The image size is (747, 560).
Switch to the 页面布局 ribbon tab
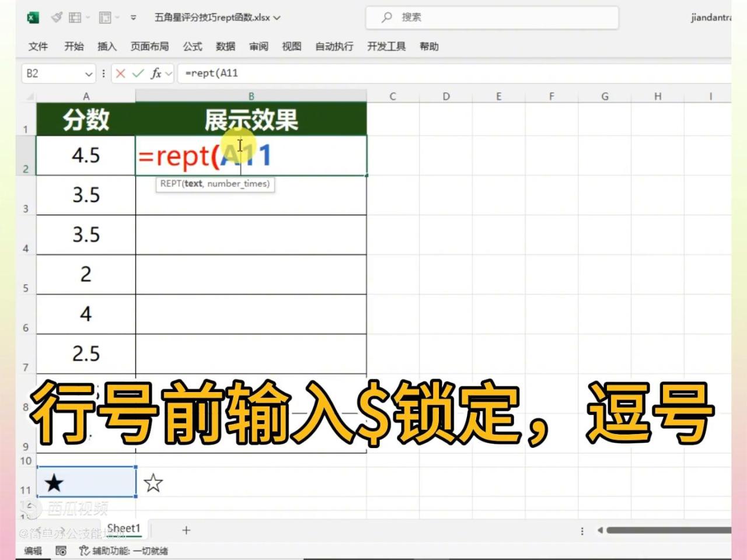[149, 46]
